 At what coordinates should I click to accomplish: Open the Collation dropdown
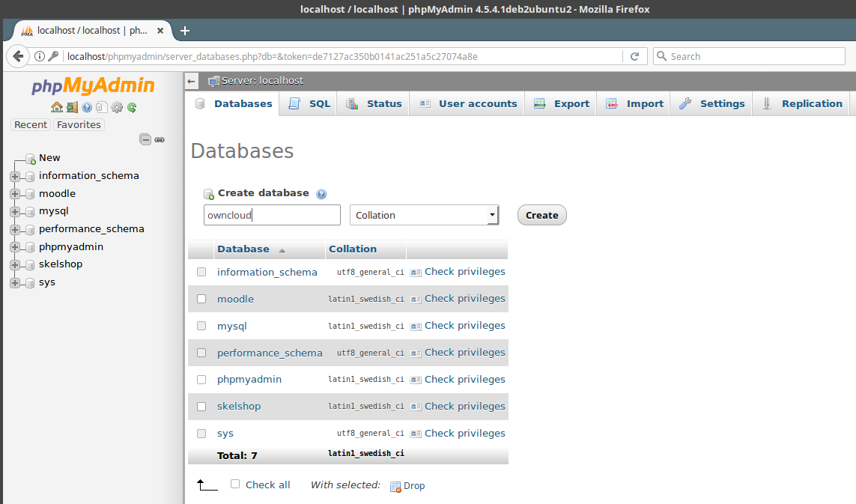click(x=424, y=216)
